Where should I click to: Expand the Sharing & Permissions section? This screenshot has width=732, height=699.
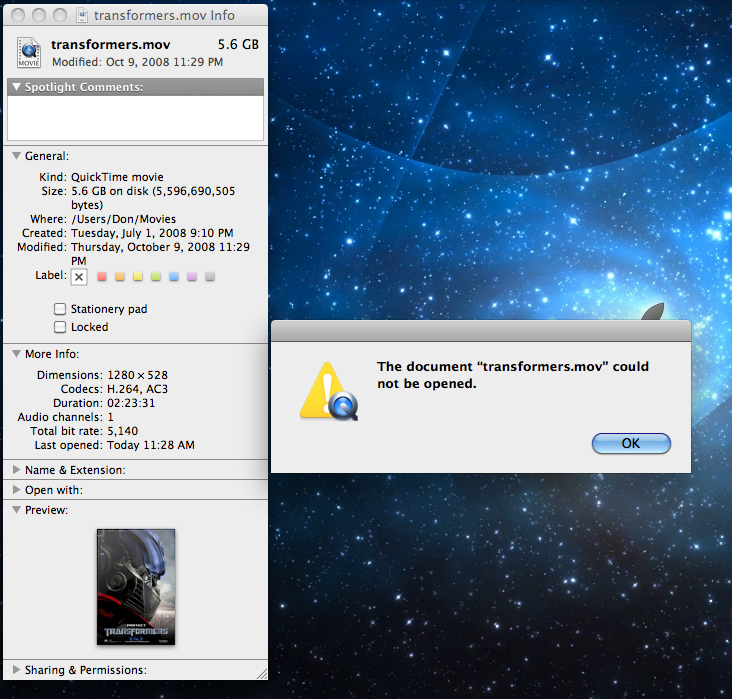click(x=16, y=670)
